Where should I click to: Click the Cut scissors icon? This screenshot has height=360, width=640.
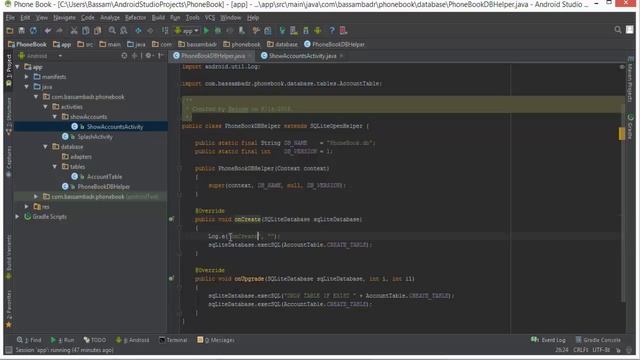74,31
